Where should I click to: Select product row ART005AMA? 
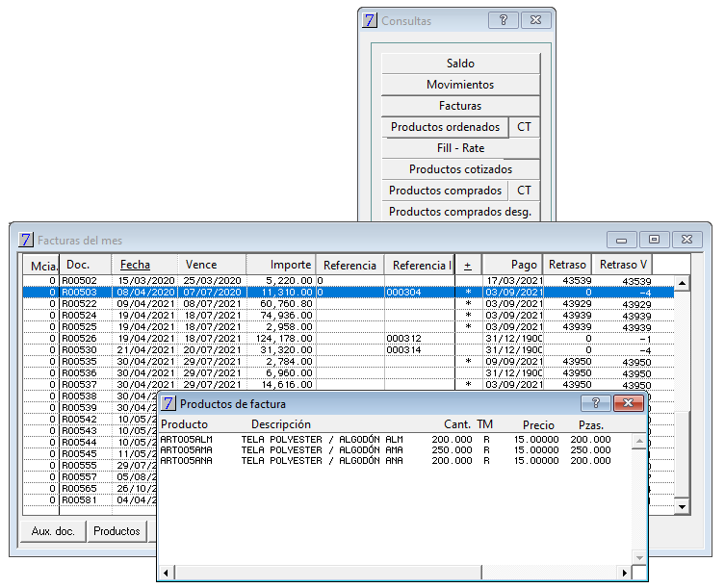(386, 449)
